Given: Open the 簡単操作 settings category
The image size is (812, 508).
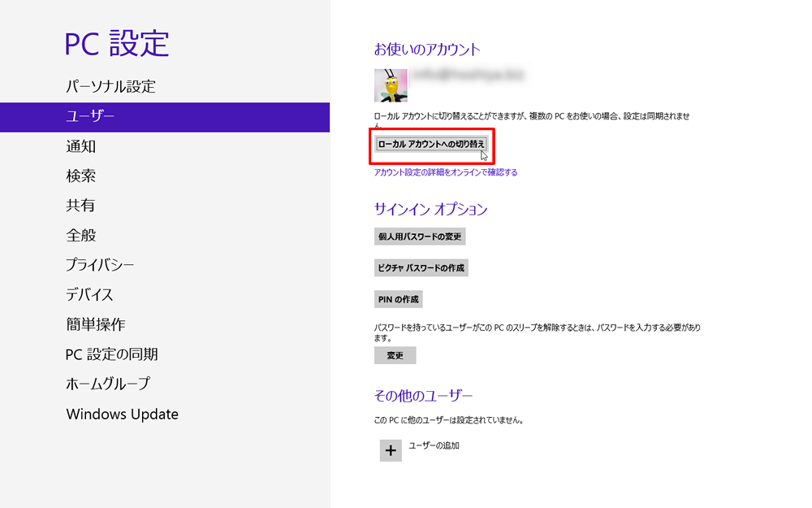Looking at the screenshot, I should [x=95, y=324].
